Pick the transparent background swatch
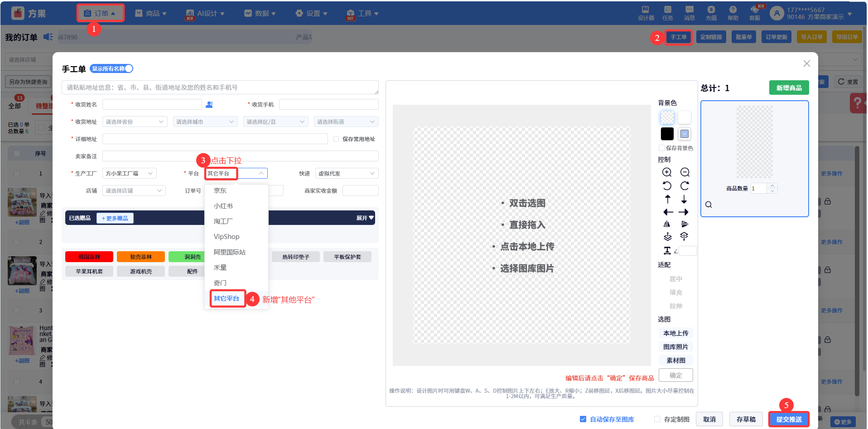Viewport: 868px width, 429px height. pyautogui.click(x=667, y=117)
